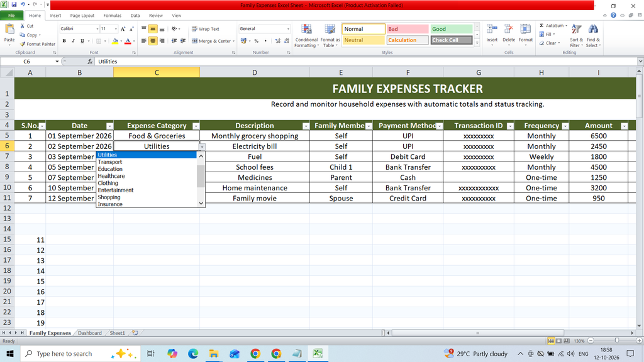Apply the Check Cell style
This screenshot has height=362, width=644.
click(x=452, y=40)
